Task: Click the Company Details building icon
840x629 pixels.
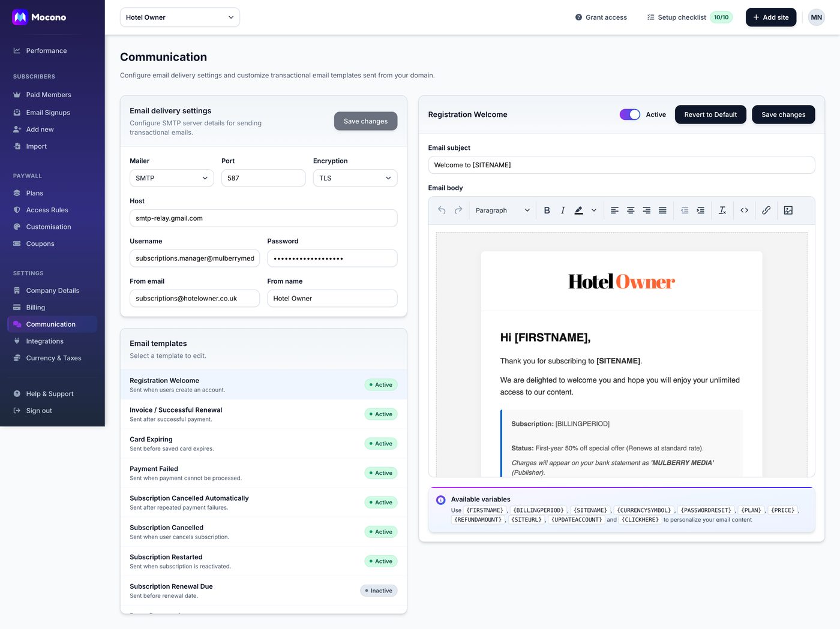Action: click(17, 290)
